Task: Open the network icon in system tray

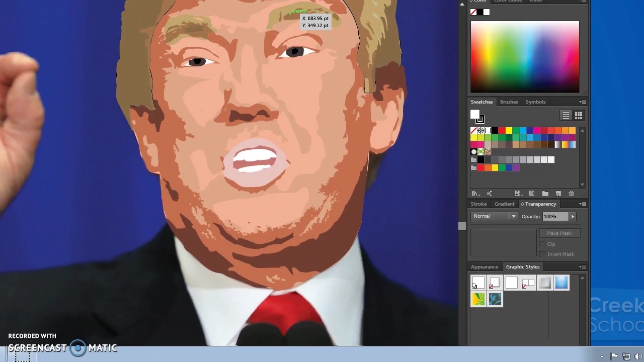Action: click(626, 357)
